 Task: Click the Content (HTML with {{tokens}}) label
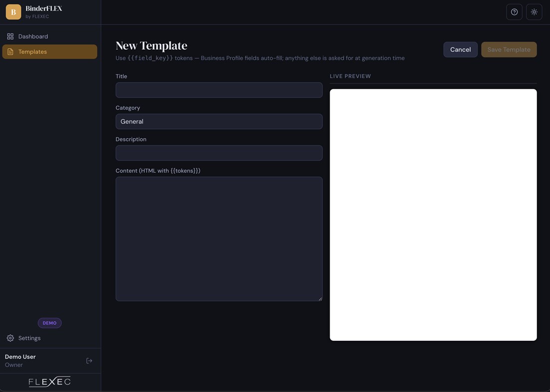click(158, 171)
